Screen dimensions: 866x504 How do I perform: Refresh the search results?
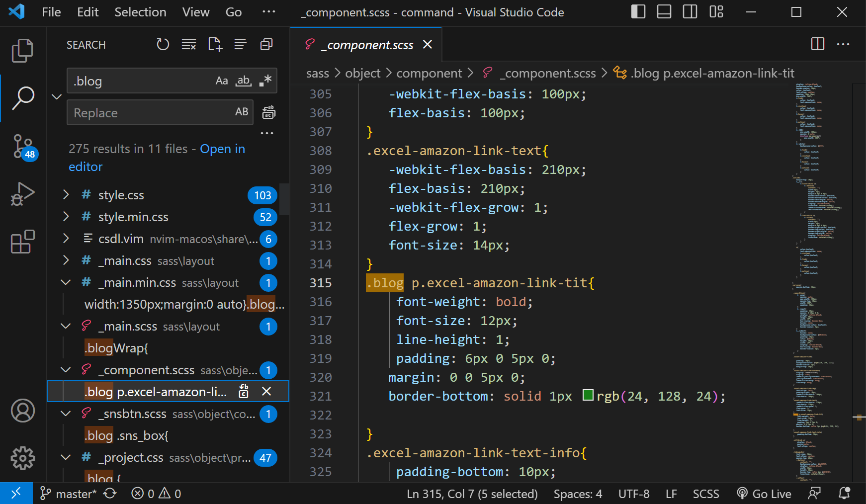163,44
